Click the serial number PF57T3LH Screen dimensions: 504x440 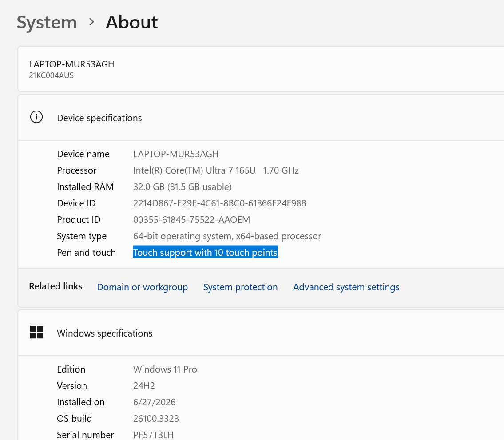153,435
